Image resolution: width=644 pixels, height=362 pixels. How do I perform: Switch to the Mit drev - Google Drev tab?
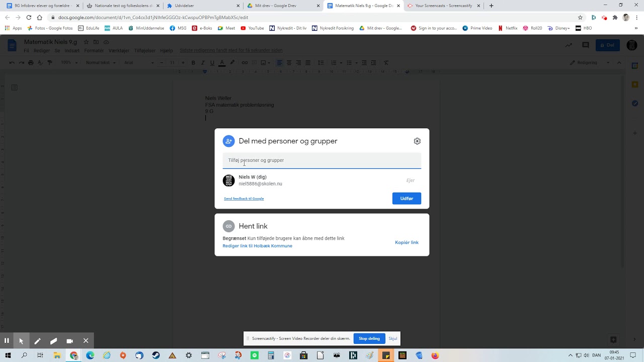[282, 6]
